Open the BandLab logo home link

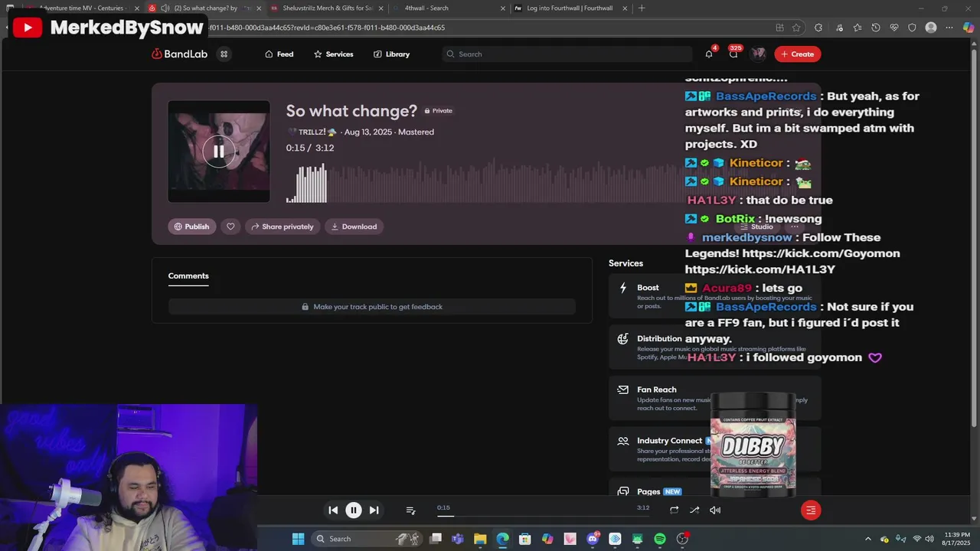(179, 54)
